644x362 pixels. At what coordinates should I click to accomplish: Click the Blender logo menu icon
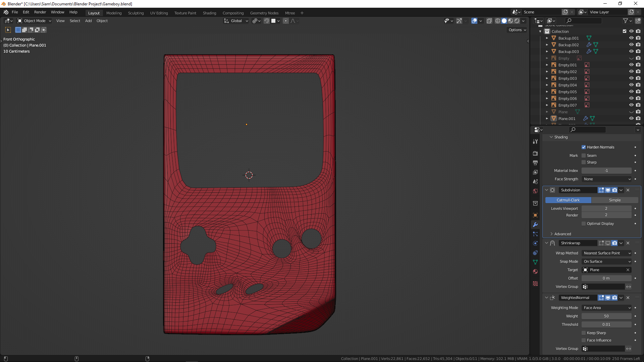[6, 12]
